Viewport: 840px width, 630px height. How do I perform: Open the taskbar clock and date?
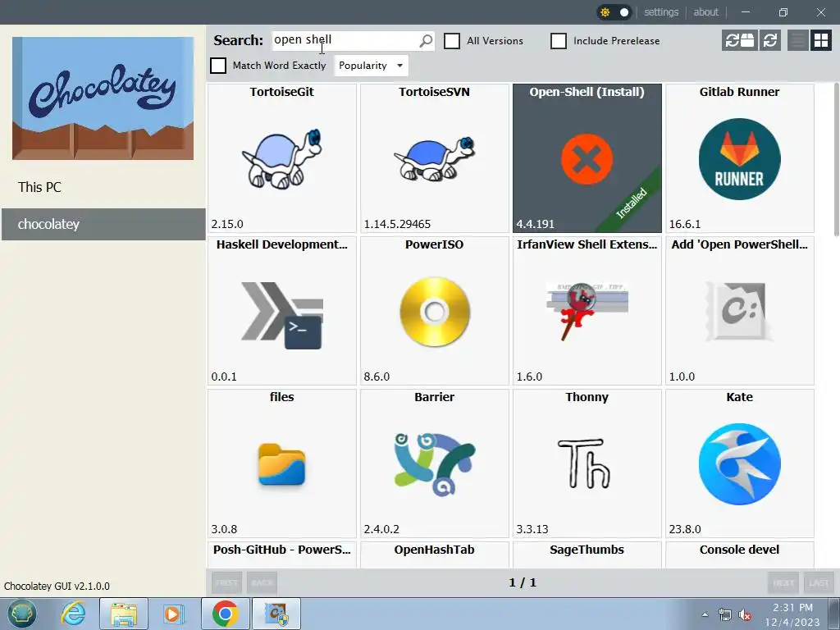point(793,614)
